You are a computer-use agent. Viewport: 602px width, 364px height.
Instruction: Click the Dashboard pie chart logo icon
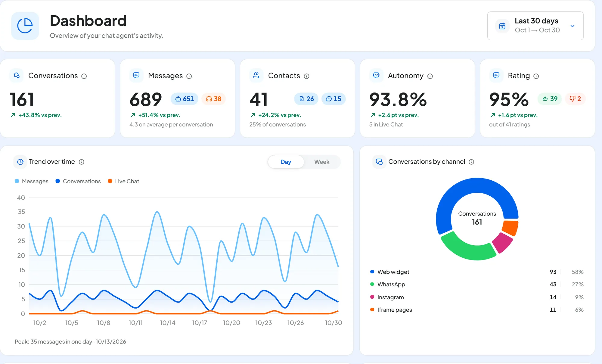pos(25,26)
